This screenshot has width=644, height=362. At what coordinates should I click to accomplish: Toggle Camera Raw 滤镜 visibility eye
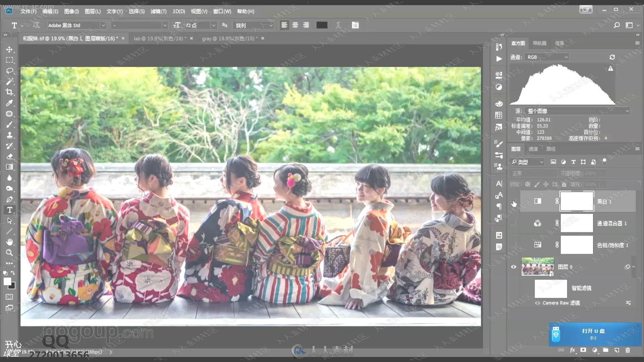pyautogui.click(x=538, y=303)
